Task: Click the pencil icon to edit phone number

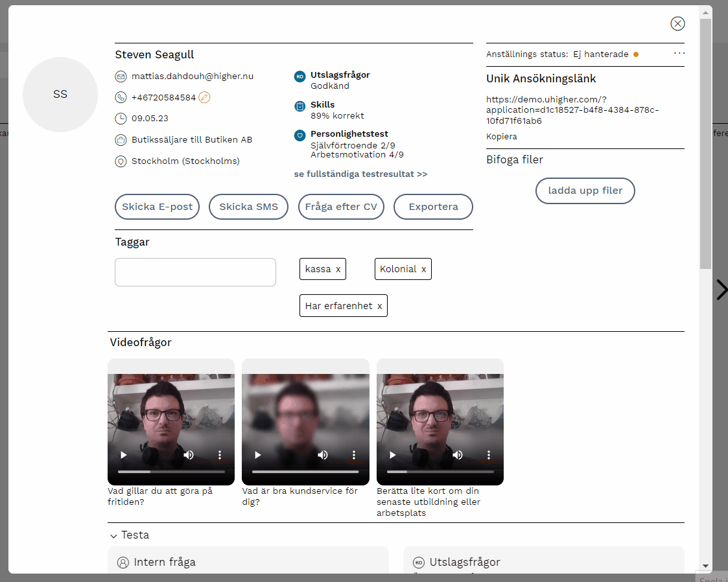Action: point(204,97)
